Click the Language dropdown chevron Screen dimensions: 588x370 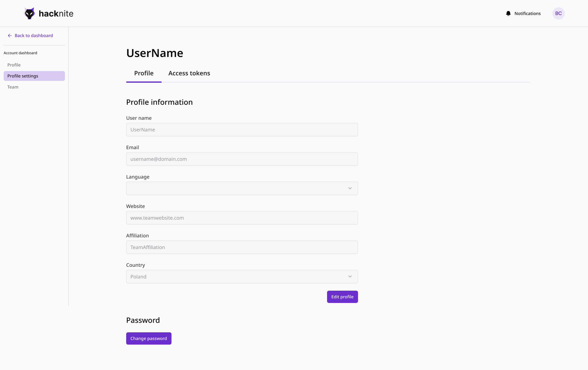pyautogui.click(x=350, y=188)
